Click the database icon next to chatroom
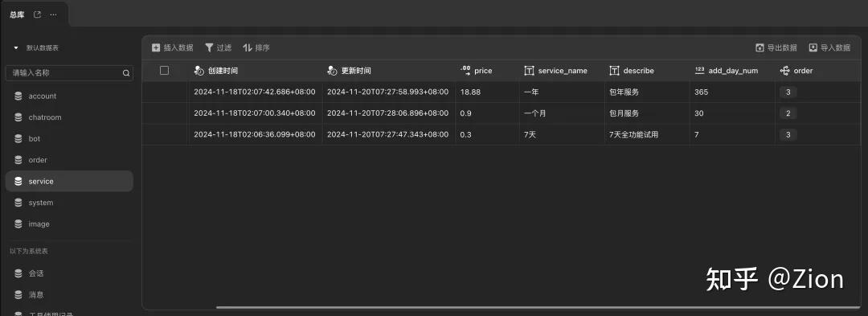868x316 pixels. 18,117
